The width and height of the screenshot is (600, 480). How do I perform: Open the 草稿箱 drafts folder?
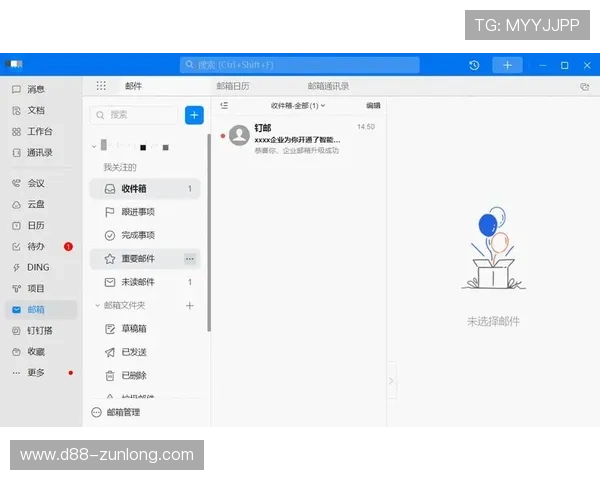pos(145,329)
